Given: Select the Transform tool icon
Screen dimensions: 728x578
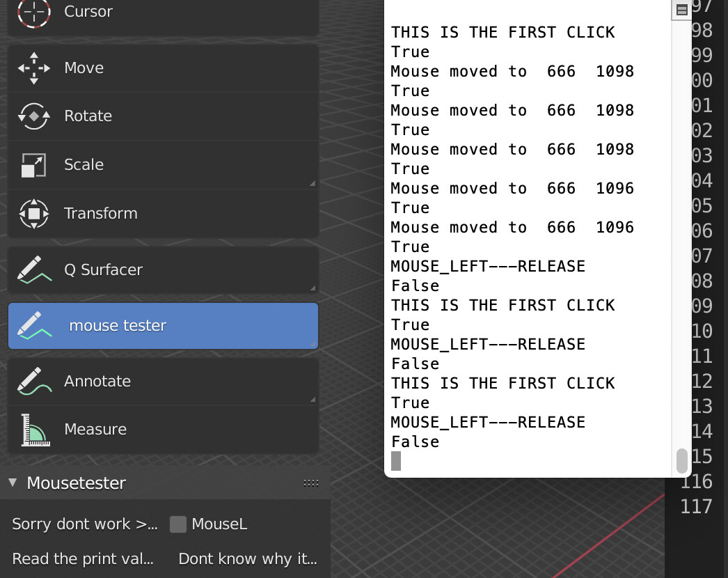Looking at the screenshot, I should pos(34,214).
